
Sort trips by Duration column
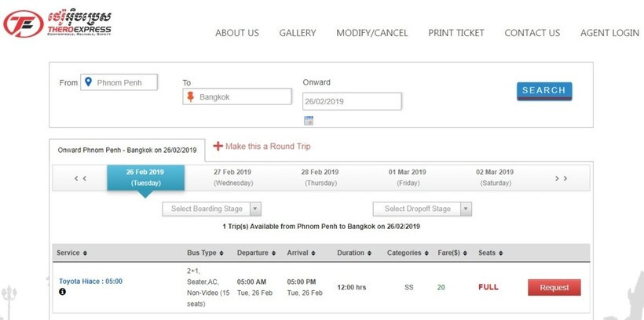(x=355, y=253)
